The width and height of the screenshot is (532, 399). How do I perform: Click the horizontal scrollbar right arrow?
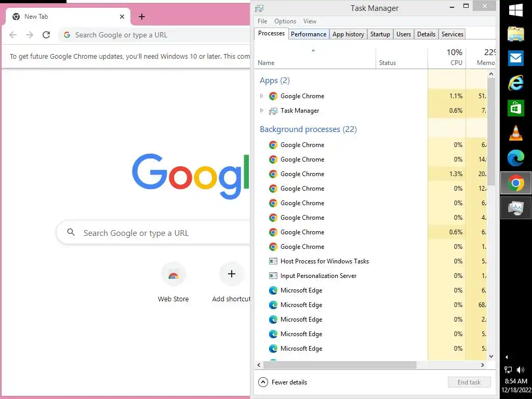click(x=483, y=365)
